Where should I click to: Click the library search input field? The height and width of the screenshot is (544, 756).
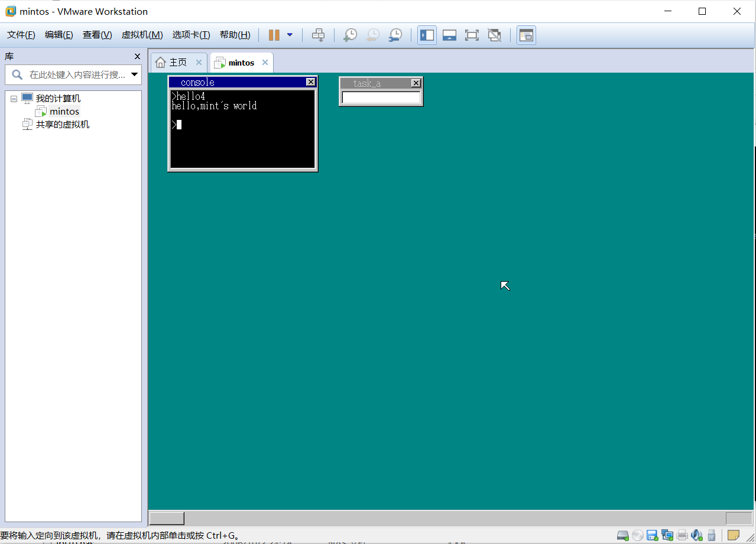point(77,75)
